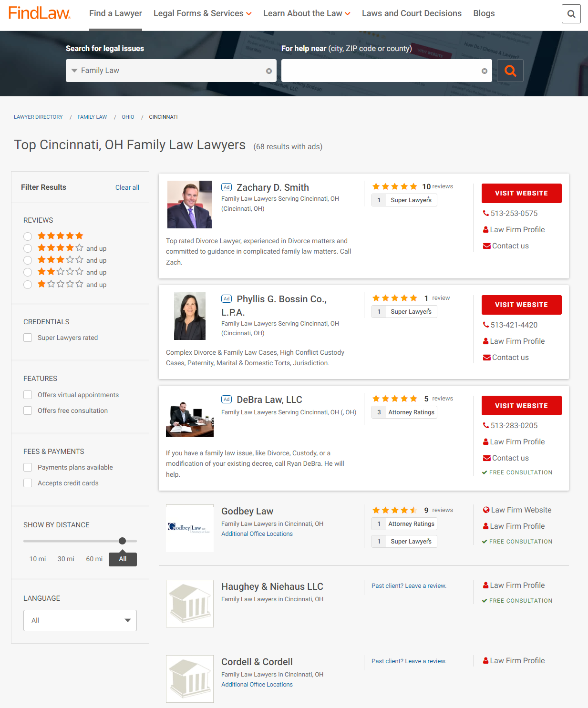Viewport: 588px width, 708px height.
Task: Call 513-253-0575 phone icon link
Action: pyautogui.click(x=510, y=214)
